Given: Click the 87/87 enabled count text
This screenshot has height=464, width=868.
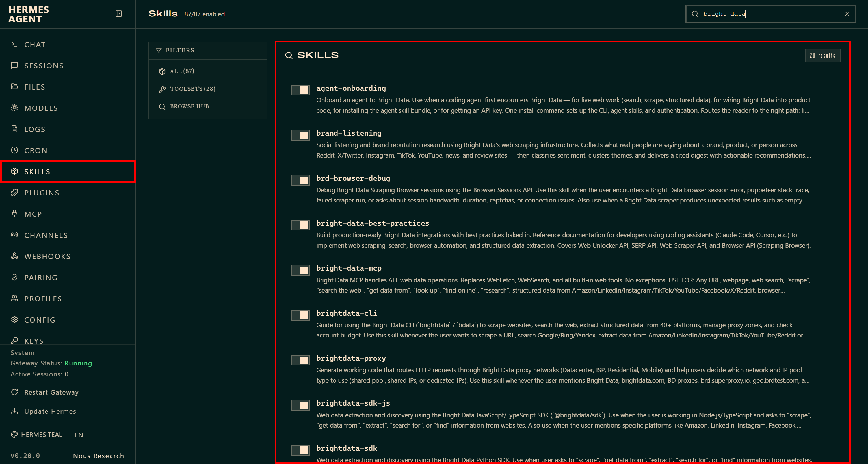Looking at the screenshot, I should [204, 14].
